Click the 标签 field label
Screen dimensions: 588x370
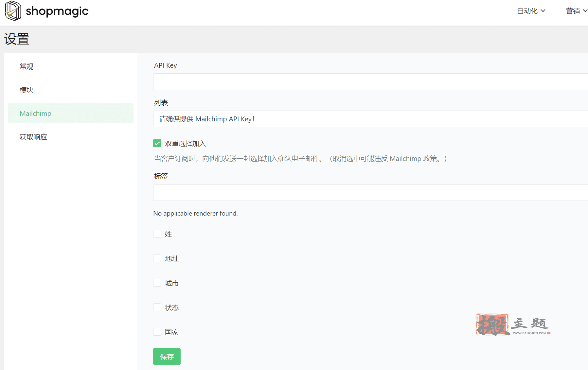[x=161, y=176]
